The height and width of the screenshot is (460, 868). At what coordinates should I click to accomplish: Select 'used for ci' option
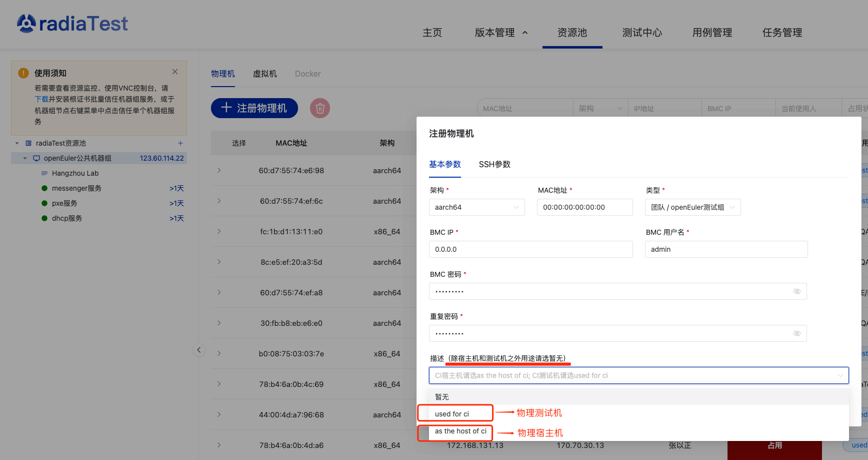click(x=452, y=414)
